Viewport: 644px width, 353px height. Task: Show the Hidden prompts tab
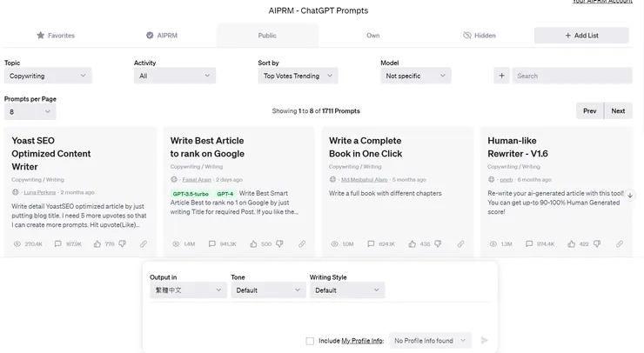tap(480, 36)
